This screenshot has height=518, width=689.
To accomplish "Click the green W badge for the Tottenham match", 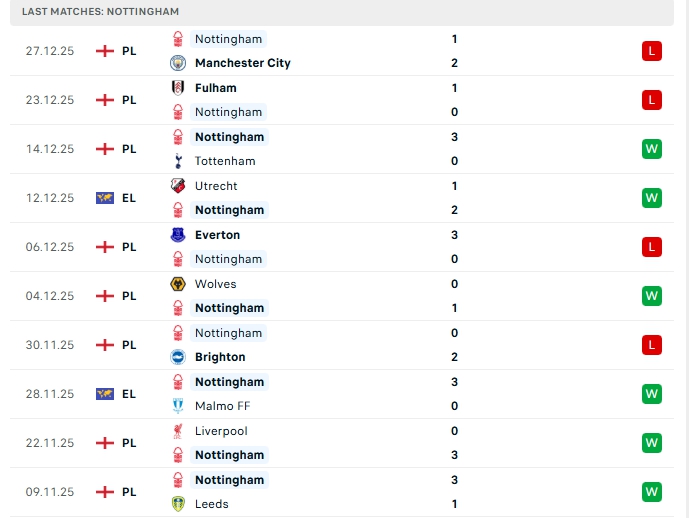I will coord(652,149).
